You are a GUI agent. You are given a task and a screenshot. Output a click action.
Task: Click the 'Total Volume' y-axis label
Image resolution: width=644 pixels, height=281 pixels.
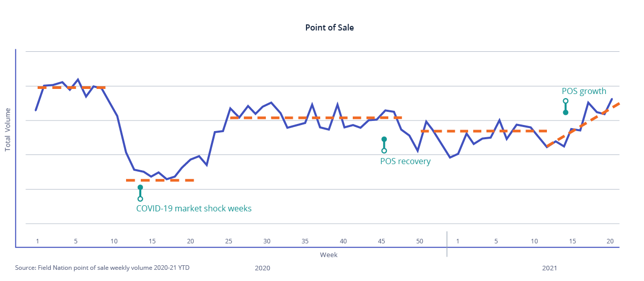tap(8, 130)
